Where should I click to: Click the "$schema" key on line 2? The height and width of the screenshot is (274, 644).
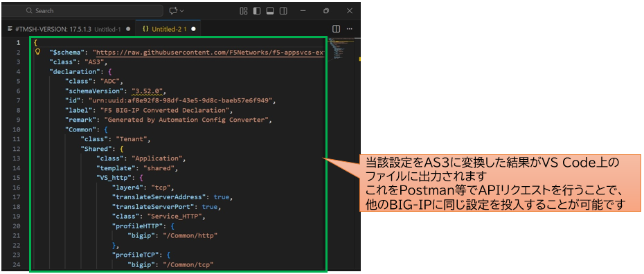[x=67, y=53]
